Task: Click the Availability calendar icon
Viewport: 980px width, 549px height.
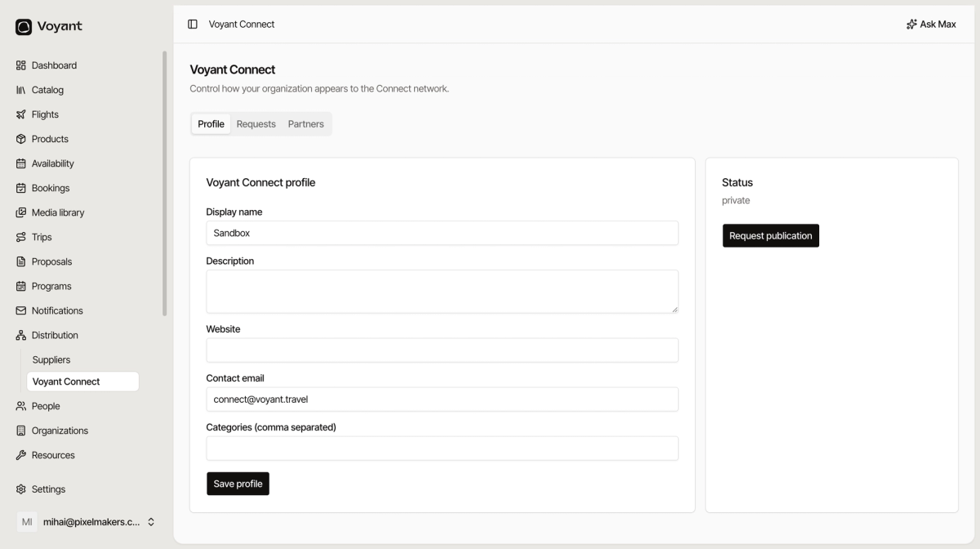Action: pyautogui.click(x=21, y=163)
